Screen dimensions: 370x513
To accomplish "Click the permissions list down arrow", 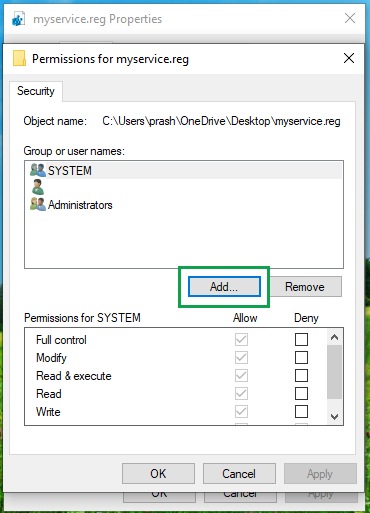I will pyautogui.click(x=335, y=416).
